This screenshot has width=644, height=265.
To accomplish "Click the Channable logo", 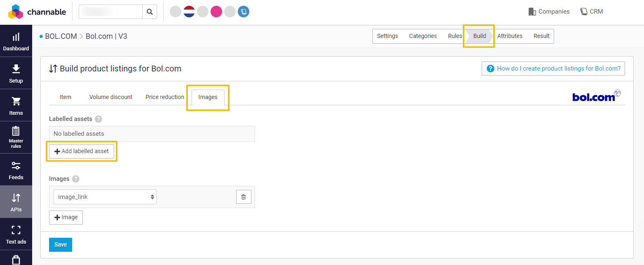I will (37, 12).
